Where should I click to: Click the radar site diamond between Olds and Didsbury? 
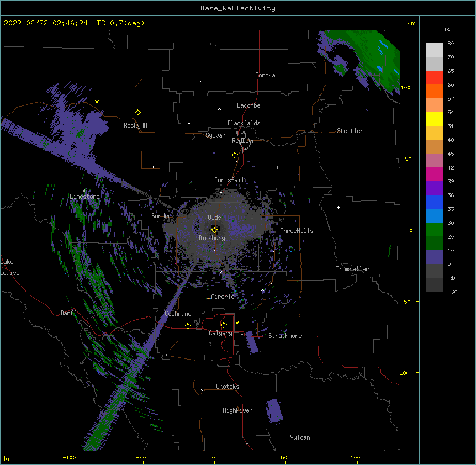214,230
